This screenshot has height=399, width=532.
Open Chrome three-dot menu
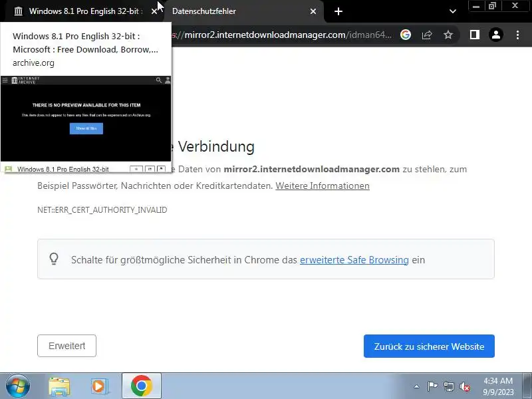[x=517, y=35]
